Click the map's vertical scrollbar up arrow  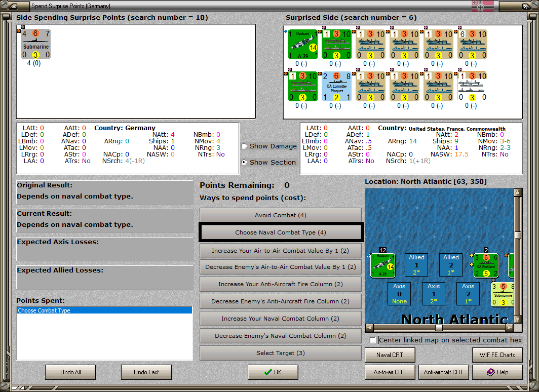click(518, 192)
